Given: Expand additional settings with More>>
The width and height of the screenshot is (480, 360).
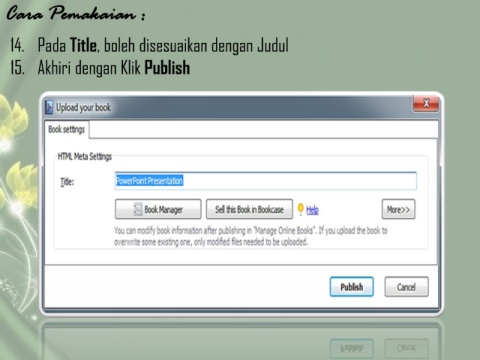Looking at the screenshot, I should click(398, 209).
